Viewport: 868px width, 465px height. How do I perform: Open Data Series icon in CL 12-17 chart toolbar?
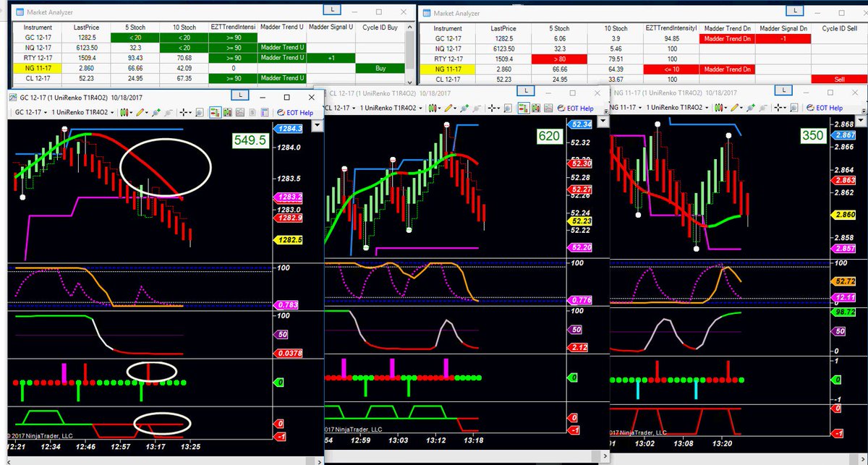548,108
